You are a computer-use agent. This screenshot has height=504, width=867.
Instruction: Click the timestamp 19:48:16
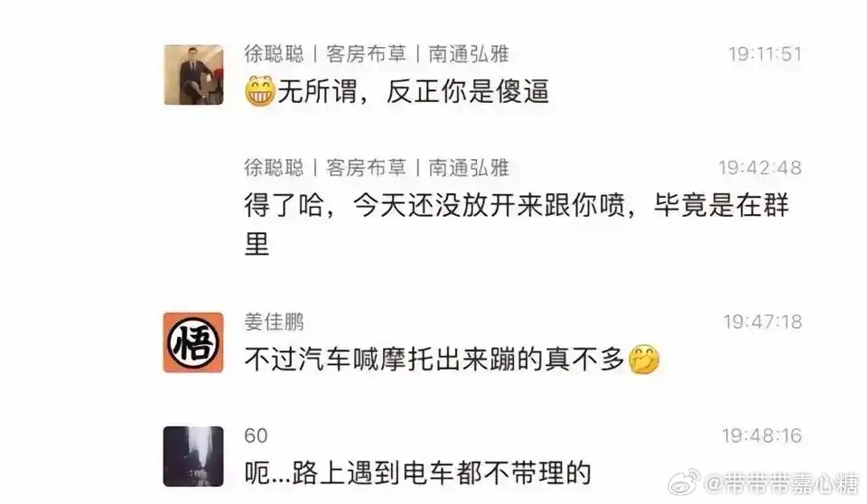coord(762,435)
